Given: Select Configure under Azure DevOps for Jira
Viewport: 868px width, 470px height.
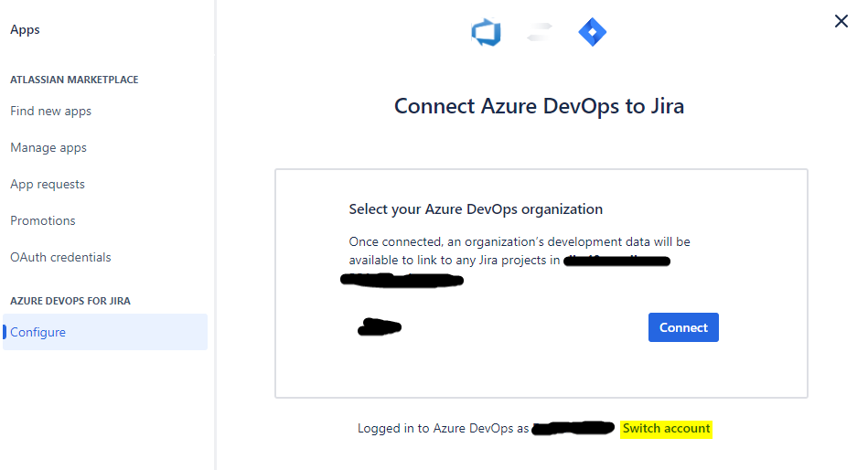Looking at the screenshot, I should (x=105, y=332).
